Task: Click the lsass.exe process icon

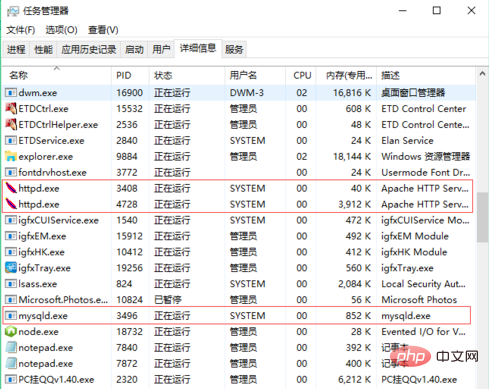Action: (11, 284)
